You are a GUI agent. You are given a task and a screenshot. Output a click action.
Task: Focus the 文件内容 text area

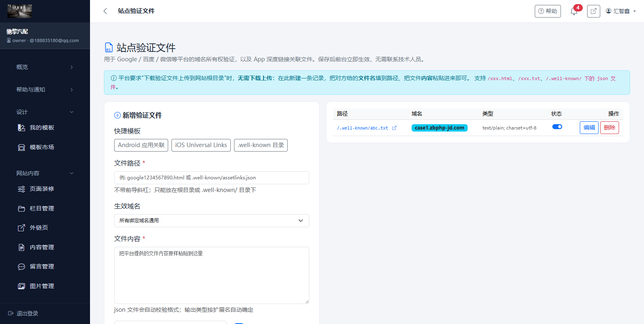[212, 275]
